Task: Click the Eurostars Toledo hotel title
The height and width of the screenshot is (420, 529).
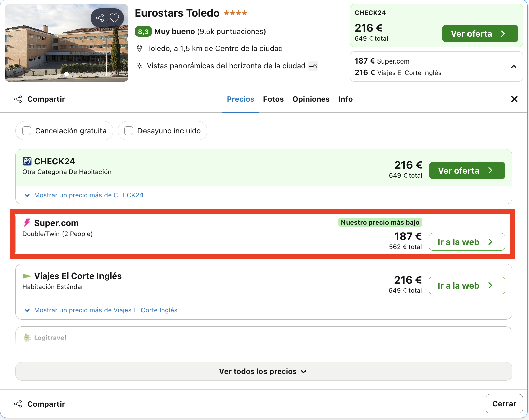Action: (x=177, y=13)
